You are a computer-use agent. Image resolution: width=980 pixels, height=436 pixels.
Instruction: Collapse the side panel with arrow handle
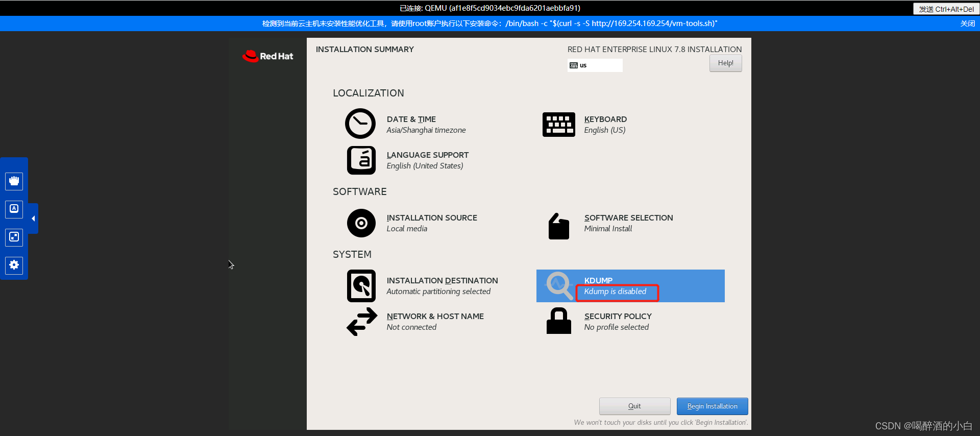pyautogui.click(x=33, y=219)
